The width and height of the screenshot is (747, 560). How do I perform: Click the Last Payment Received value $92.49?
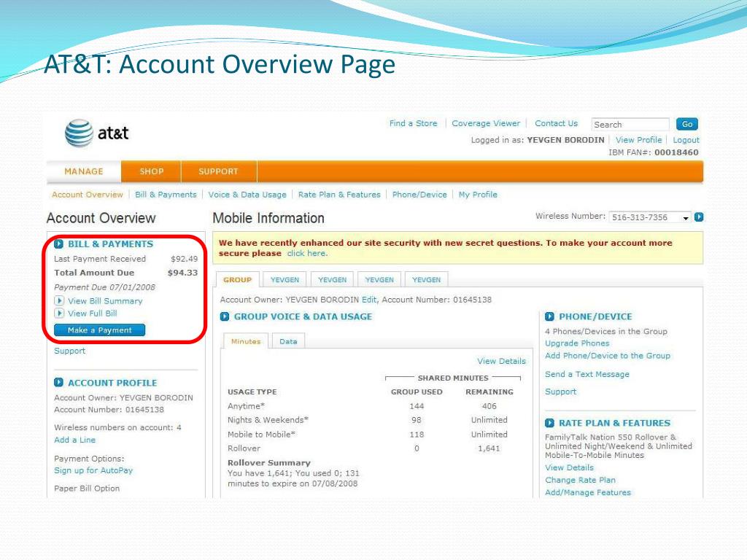point(185,259)
